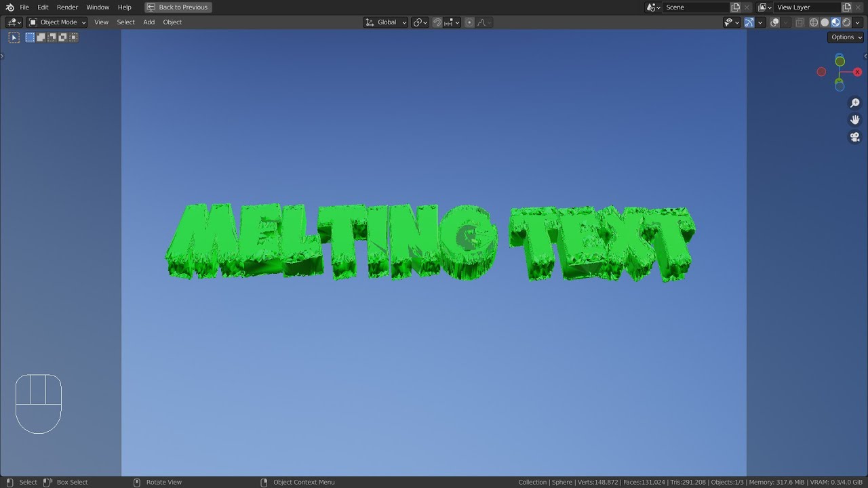Click 'Memory: 317.6 MiB' in status bar
This screenshot has width=868, height=488.
[777, 482]
